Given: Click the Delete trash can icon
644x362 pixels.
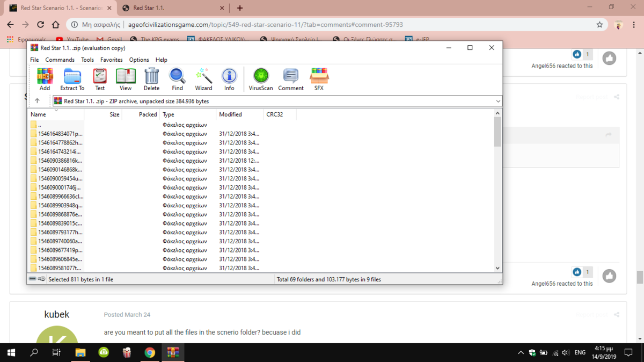Looking at the screenshot, I should (x=151, y=79).
